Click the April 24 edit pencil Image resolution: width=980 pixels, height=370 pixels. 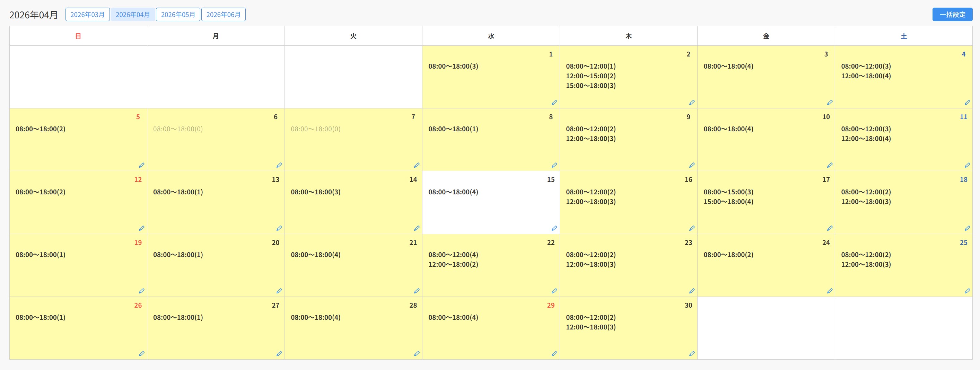829,291
